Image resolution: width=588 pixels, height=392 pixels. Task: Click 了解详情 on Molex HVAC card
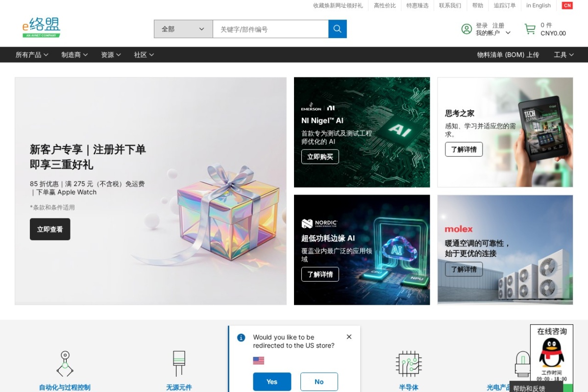click(x=464, y=269)
